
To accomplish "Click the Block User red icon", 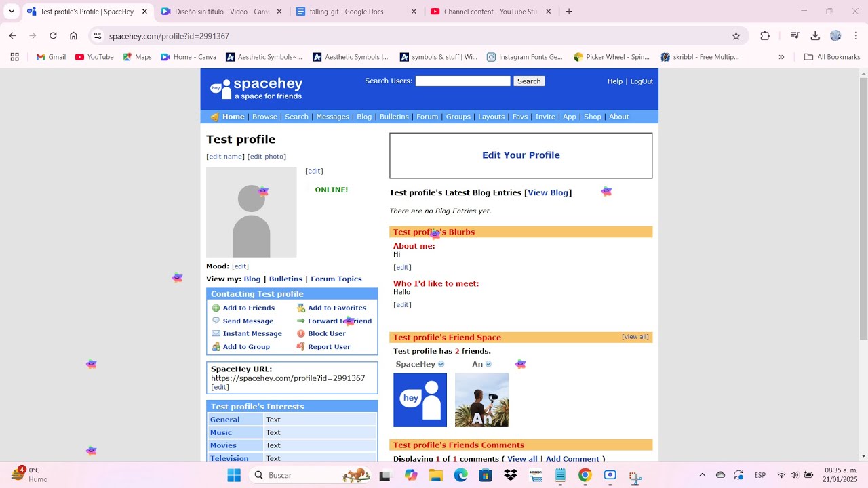I will tap(301, 333).
